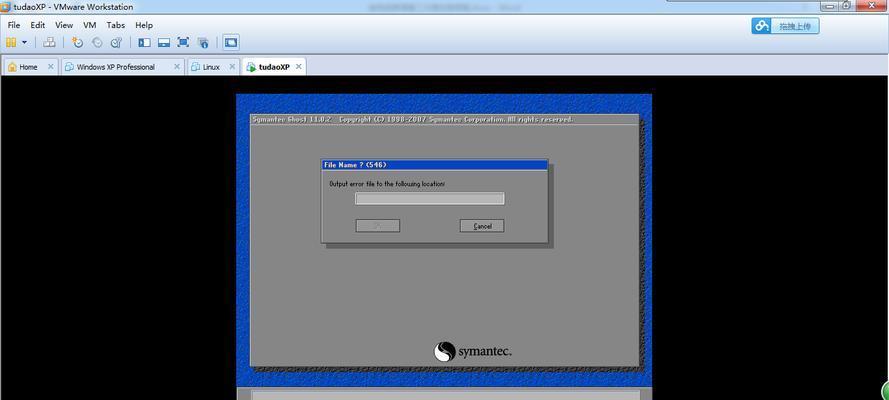889x400 pixels.
Task: Toggle the thumbnail bar view icon
Action: point(164,42)
